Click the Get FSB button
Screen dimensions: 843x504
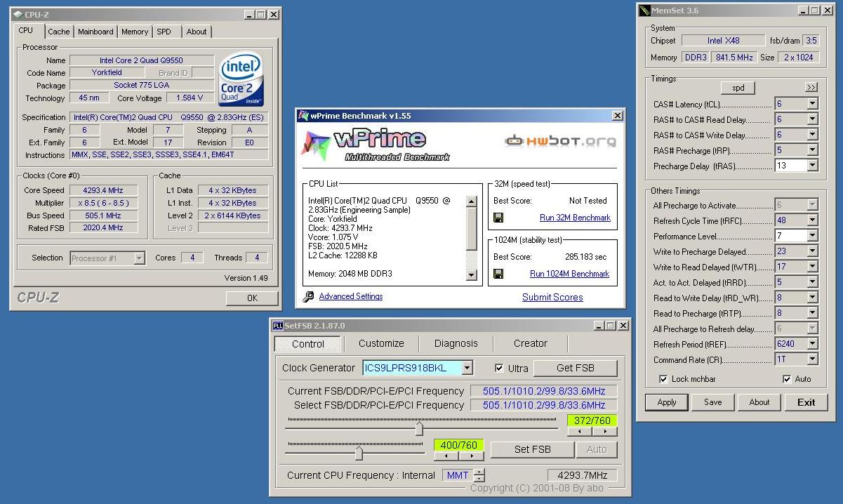tap(576, 368)
